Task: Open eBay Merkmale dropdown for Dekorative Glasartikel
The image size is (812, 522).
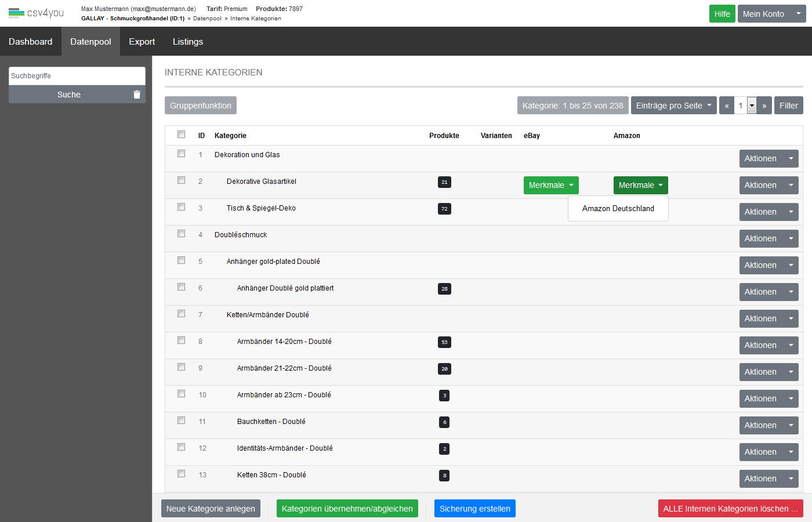Action: point(551,185)
